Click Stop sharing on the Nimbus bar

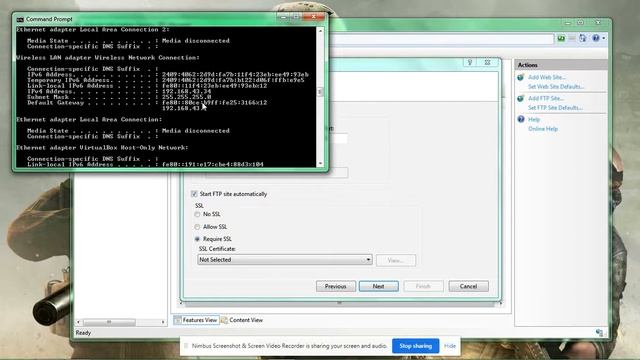(x=416, y=346)
